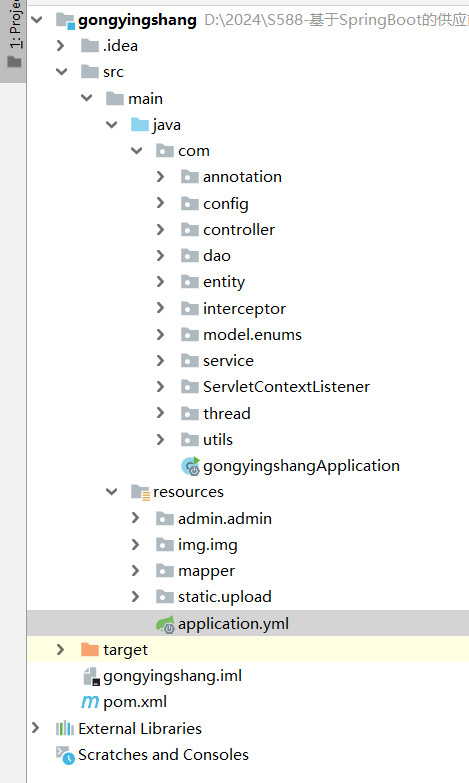The width and height of the screenshot is (469, 783).
Task: Select the gongyingshang project root
Action: click(137, 20)
